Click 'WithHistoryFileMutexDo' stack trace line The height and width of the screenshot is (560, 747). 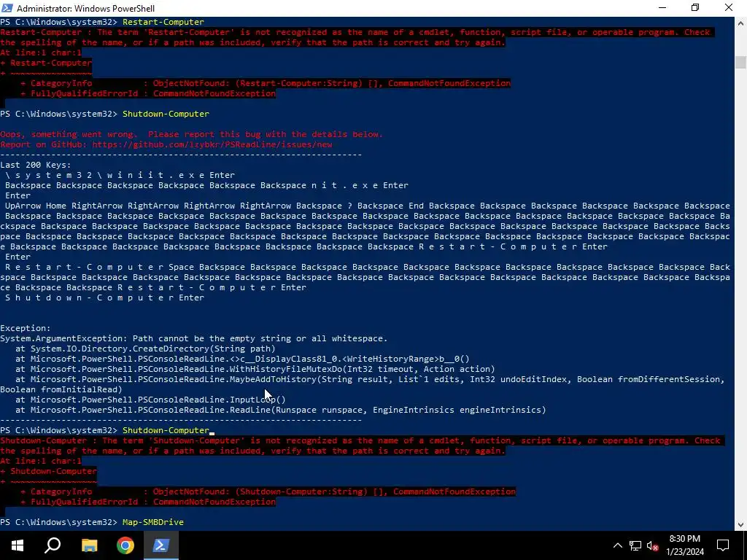[255, 369]
